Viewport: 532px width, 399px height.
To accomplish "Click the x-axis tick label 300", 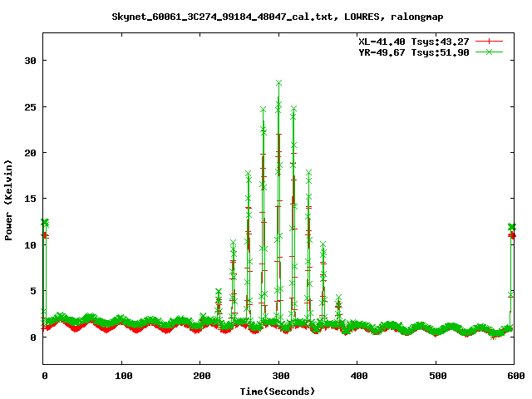I will click(x=281, y=376).
